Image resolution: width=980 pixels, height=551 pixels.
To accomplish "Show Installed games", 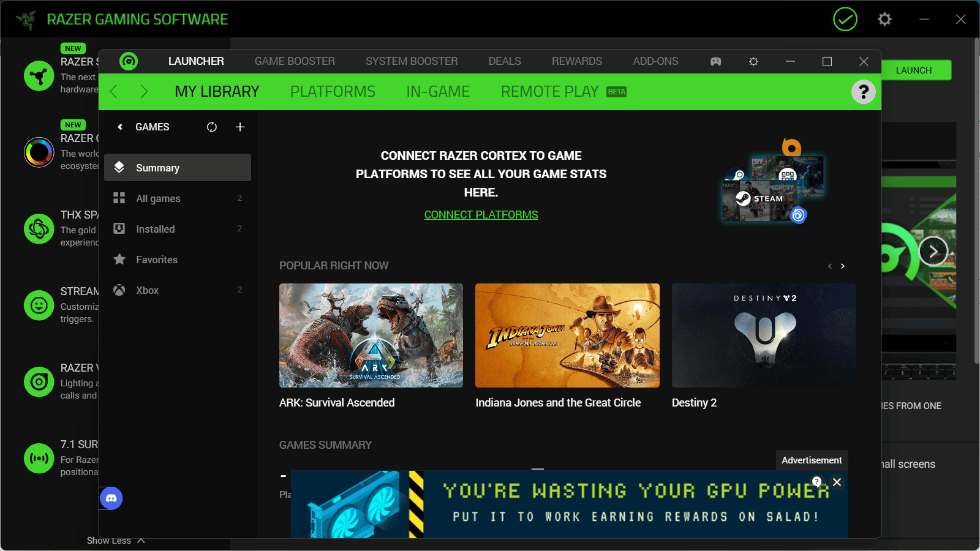I will (178, 229).
